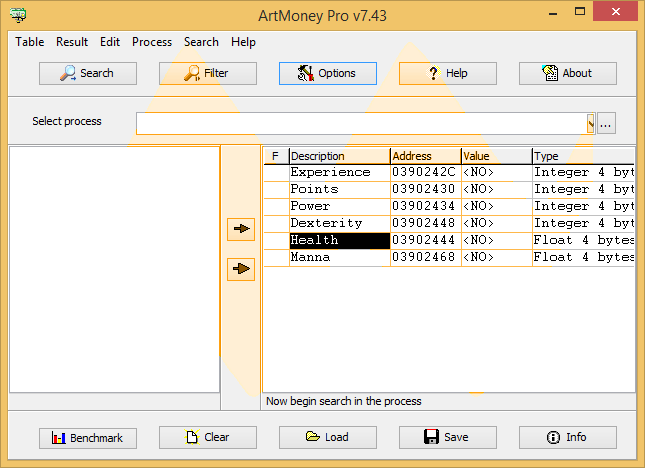Click the Description column header
The width and height of the screenshot is (645, 468).
coord(339,156)
